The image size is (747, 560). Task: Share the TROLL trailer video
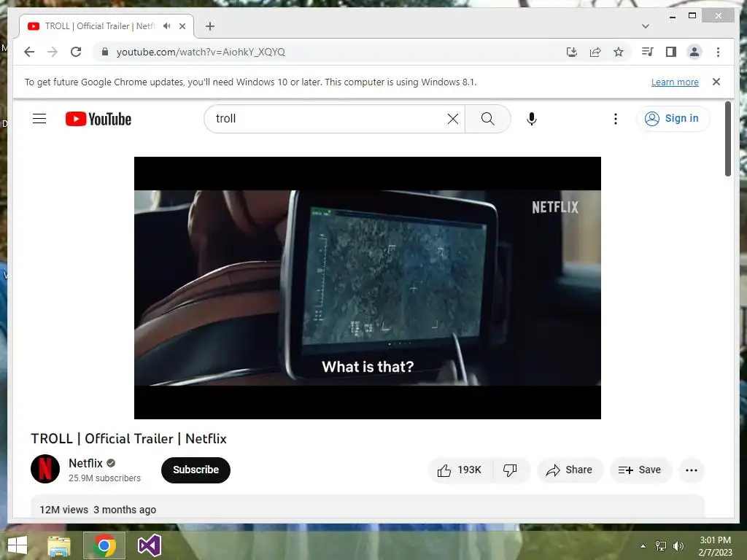(x=570, y=470)
